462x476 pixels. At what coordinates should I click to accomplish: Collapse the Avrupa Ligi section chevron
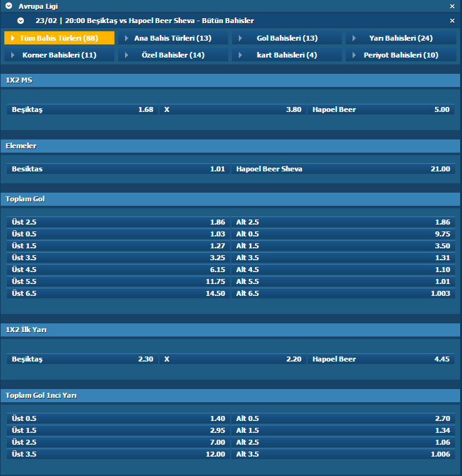click(x=9, y=6)
